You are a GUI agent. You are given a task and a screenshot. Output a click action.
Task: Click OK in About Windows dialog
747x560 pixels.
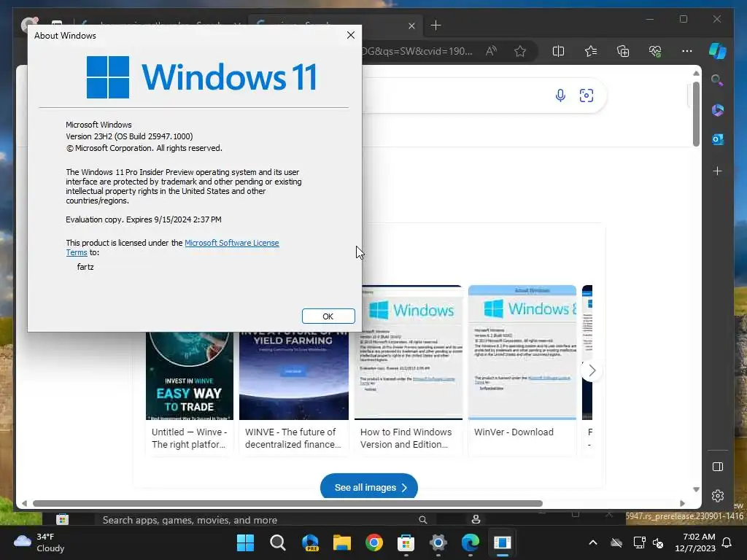click(328, 316)
